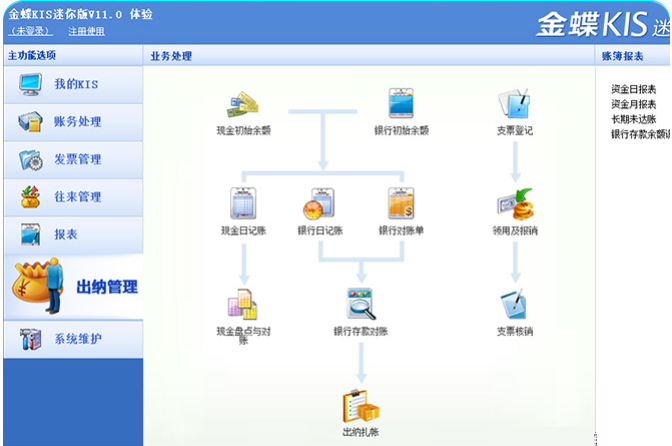This screenshot has width=672, height=446.
Task: Open the 长期未达账 report
Action: [633, 119]
